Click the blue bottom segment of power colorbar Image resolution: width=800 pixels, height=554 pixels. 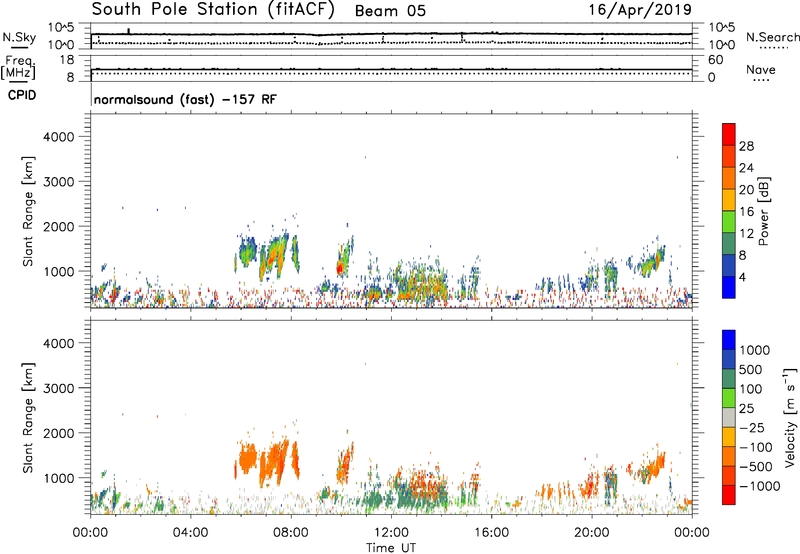(729, 287)
